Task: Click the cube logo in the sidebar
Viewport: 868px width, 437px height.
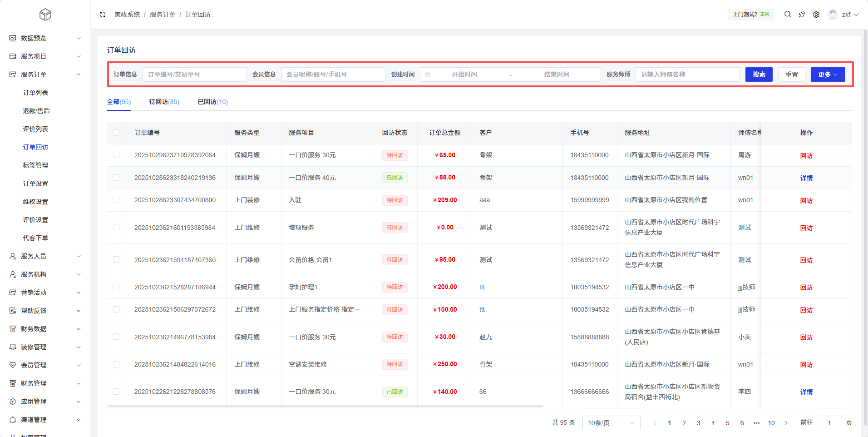Action: click(45, 15)
